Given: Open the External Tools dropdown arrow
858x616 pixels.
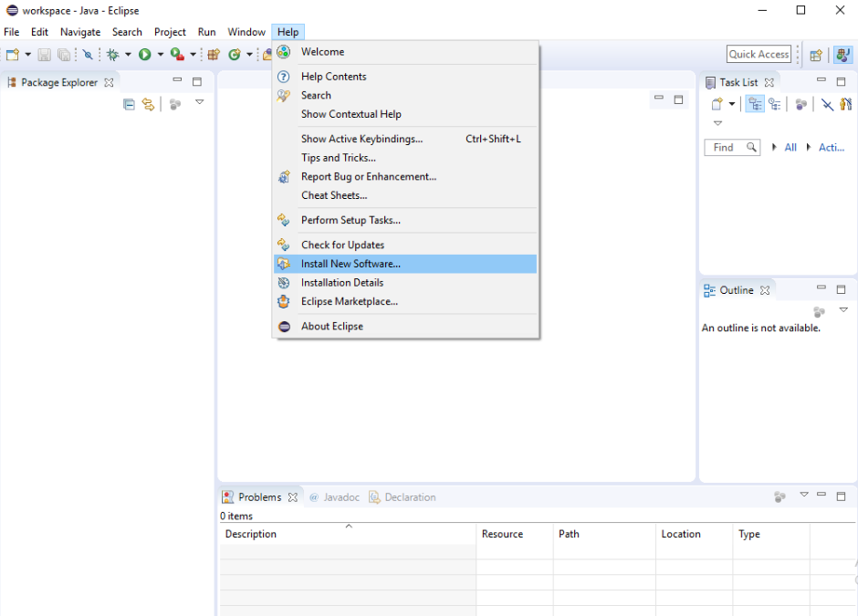Looking at the screenshot, I should (x=193, y=54).
